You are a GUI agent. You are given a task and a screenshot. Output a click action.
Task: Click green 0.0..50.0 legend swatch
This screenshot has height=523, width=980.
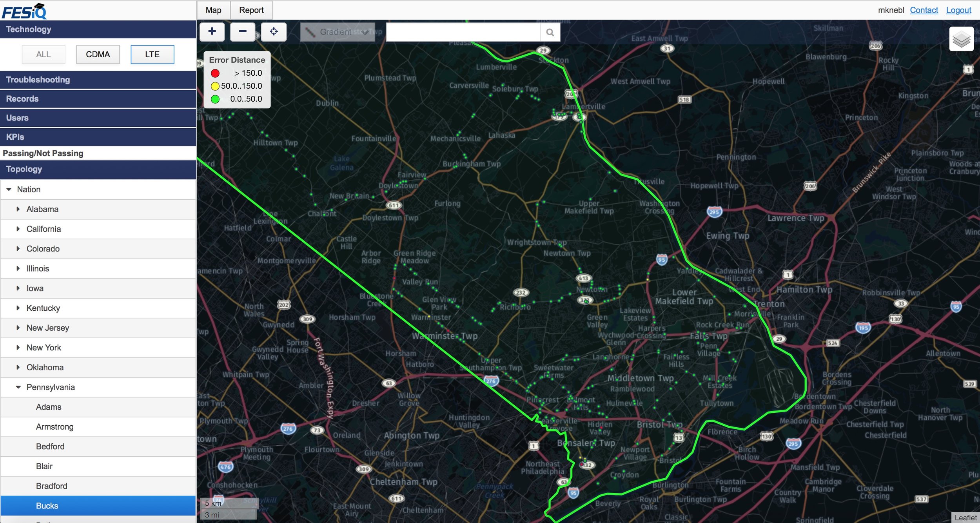[x=215, y=99]
